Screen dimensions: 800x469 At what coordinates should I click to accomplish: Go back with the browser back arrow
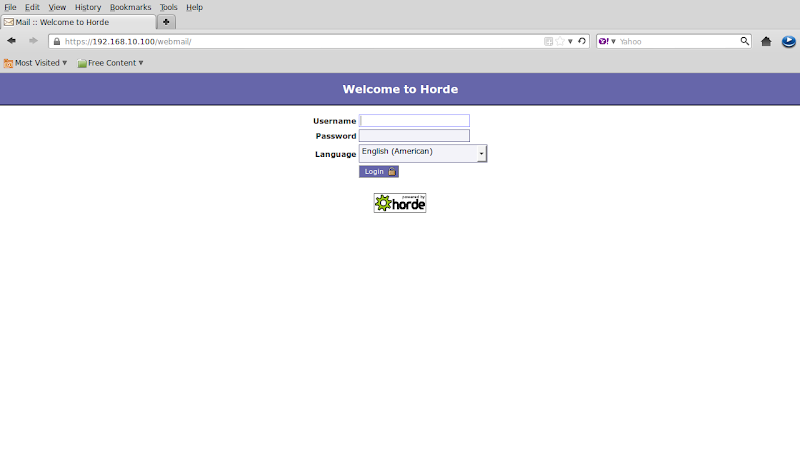pyautogui.click(x=11, y=41)
